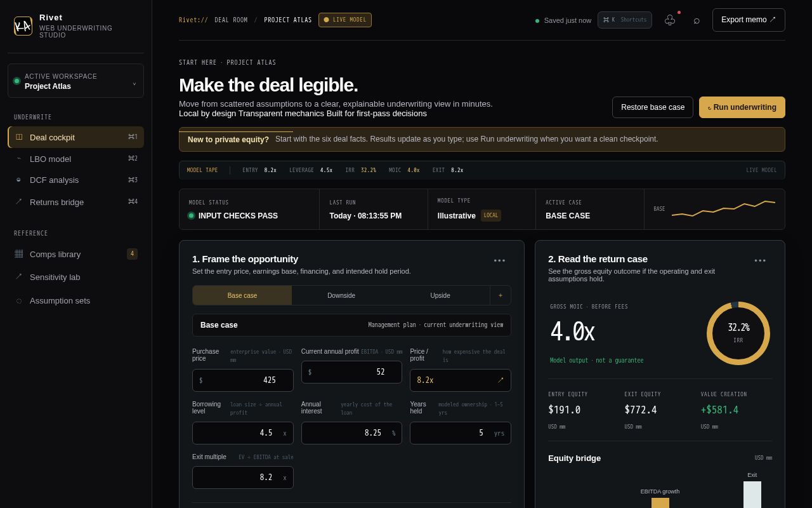This screenshot has width=812, height=508.
Task: Click the INPUT CHECKS PASS status
Action: tap(233, 216)
